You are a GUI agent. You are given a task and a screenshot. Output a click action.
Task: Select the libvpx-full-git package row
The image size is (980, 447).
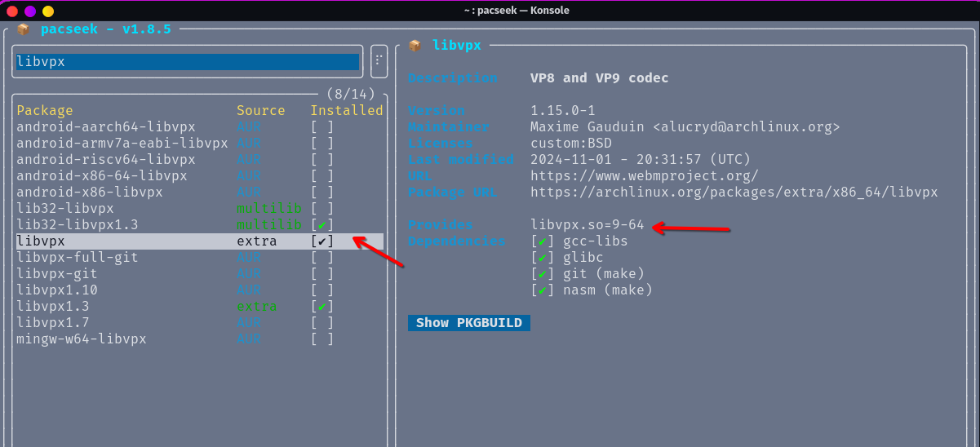(x=78, y=258)
